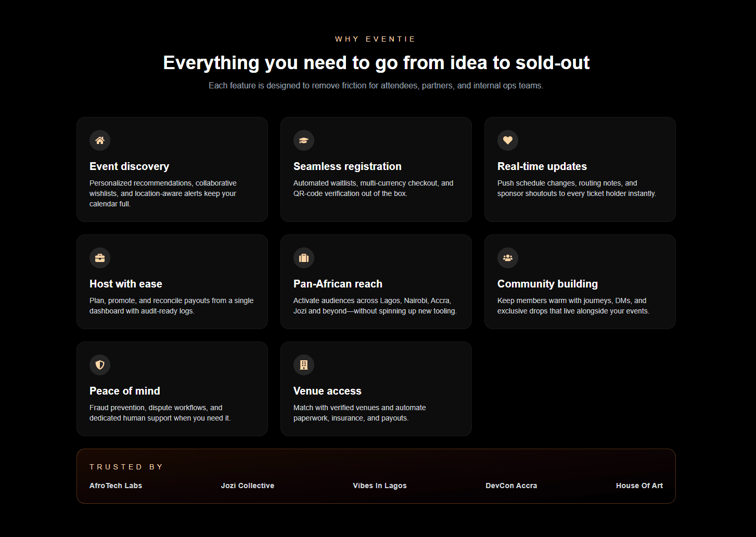Viewport: 756px width, 537px height.
Task: Select the graduation cap icon above Seamless registration
Action: (304, 140)
